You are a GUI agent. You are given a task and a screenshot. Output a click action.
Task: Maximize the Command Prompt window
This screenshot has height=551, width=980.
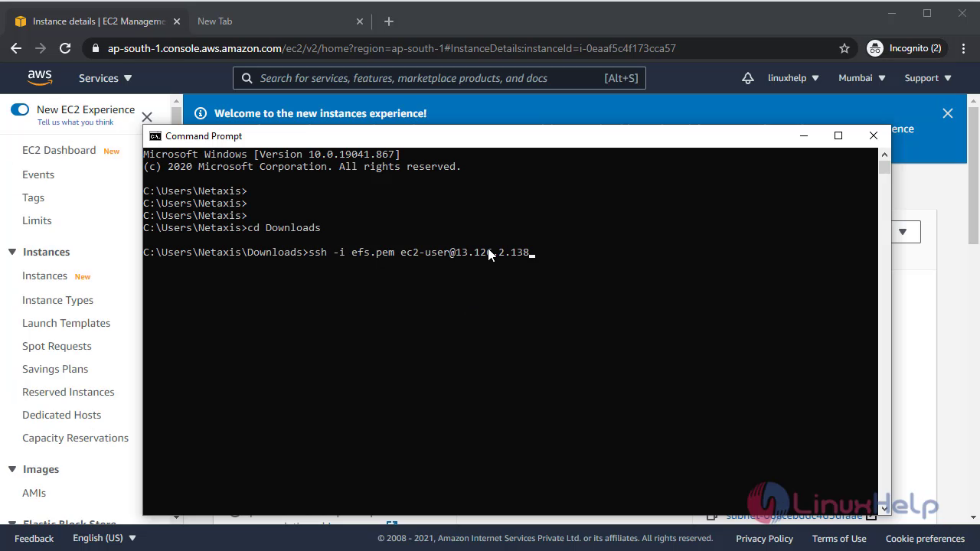tap(838, 135)
